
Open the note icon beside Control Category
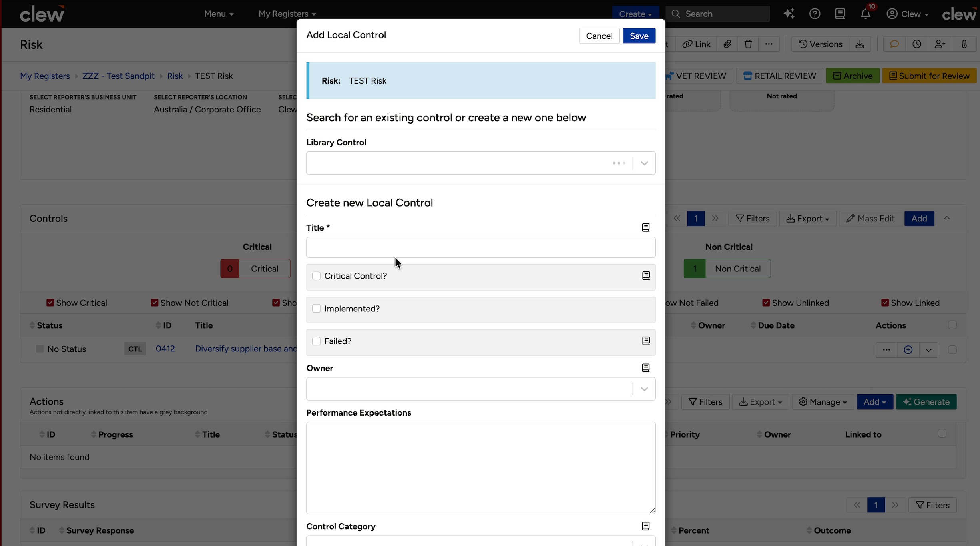coord(645,526)
